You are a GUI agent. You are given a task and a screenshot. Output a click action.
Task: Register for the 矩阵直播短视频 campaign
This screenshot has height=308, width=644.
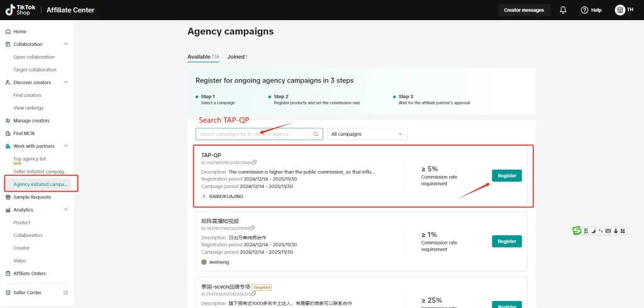[x=507, y=241]
